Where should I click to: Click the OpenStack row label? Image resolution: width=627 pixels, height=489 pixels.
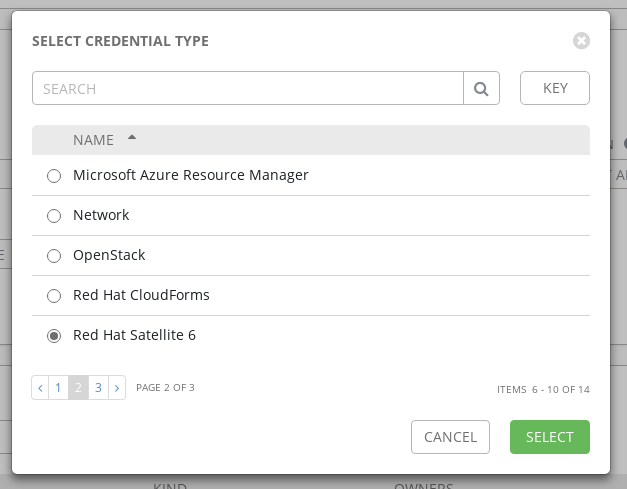click(x=109, y=255)
